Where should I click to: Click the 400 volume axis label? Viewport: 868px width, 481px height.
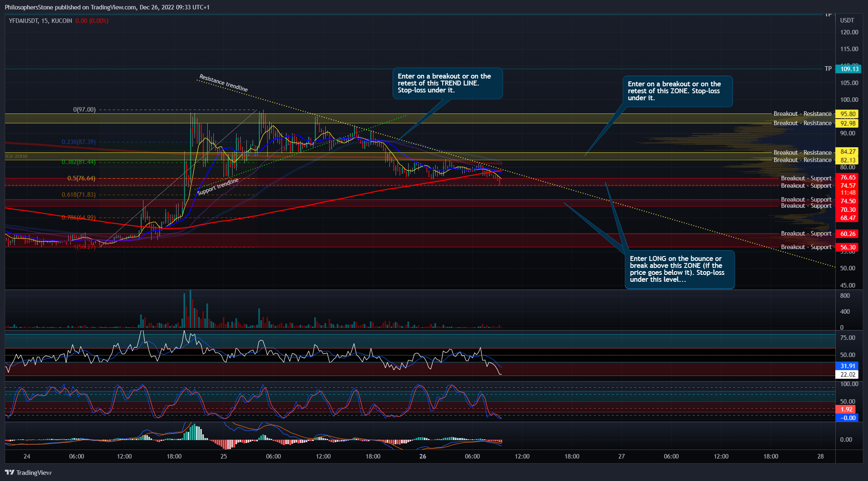point(845,312)
